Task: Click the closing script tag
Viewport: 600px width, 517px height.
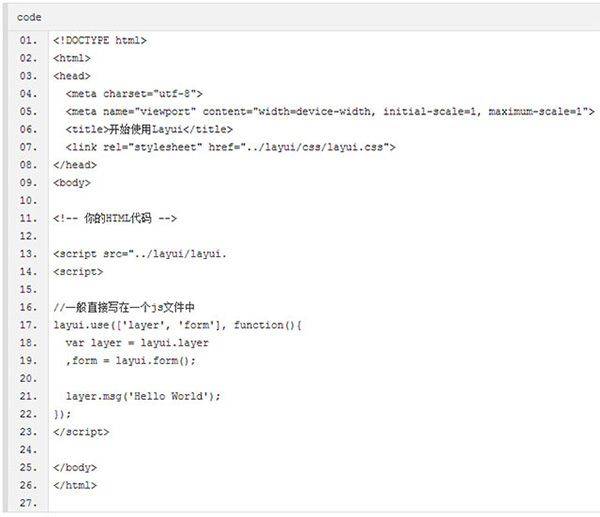Action: tap(81, 431)
